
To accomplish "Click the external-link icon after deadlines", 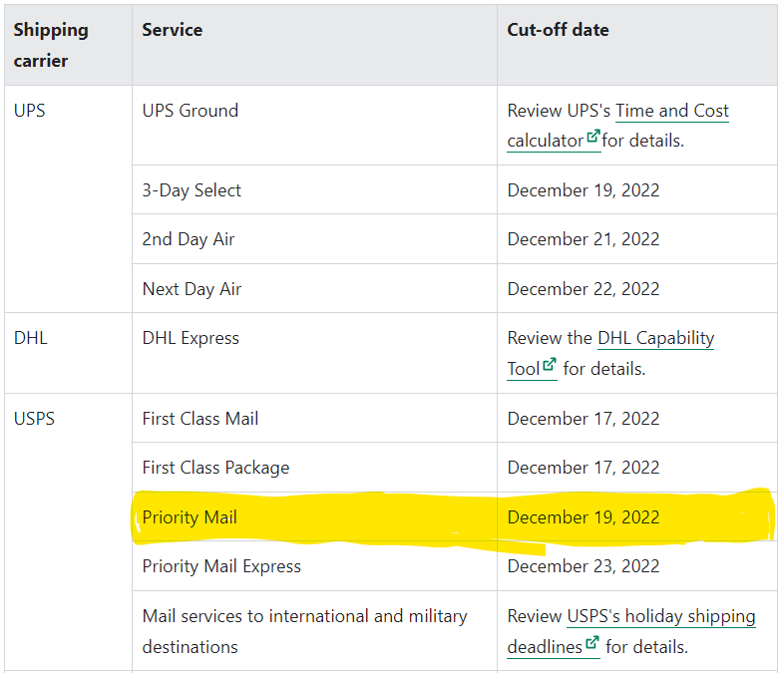I will [x=592, y=642].
